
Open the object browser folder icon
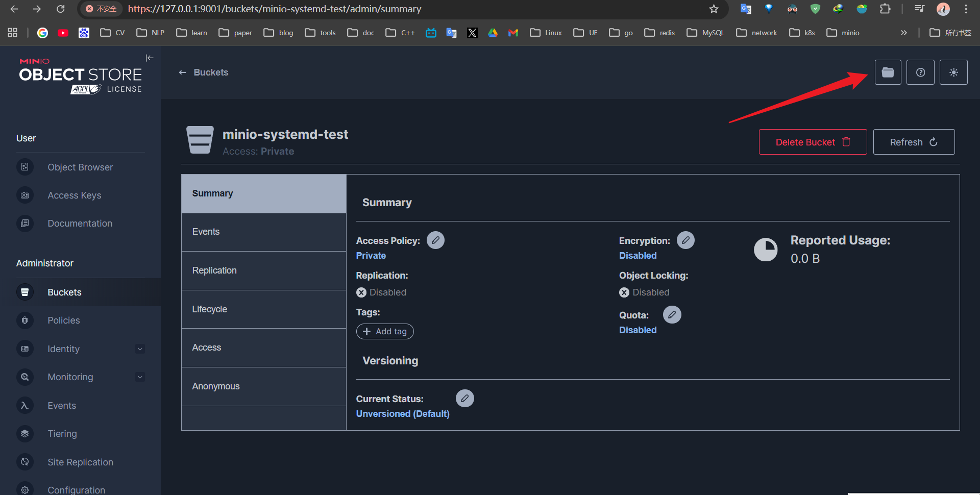click(x=888, y=72)
